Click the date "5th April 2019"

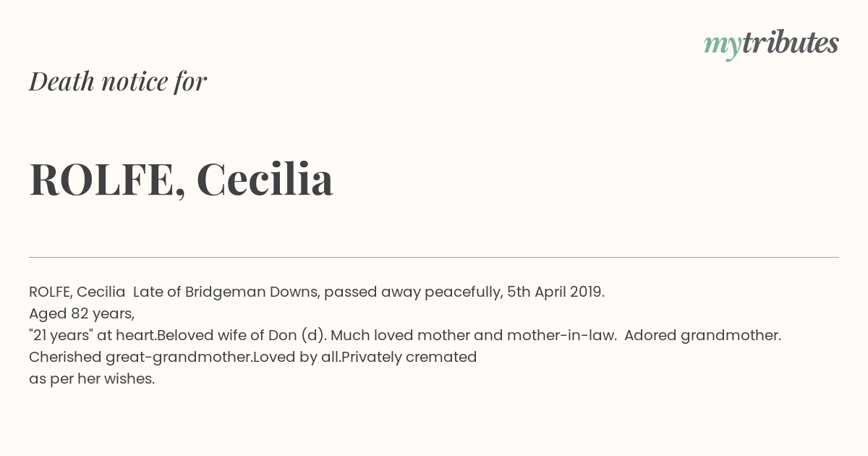point(556,292)
